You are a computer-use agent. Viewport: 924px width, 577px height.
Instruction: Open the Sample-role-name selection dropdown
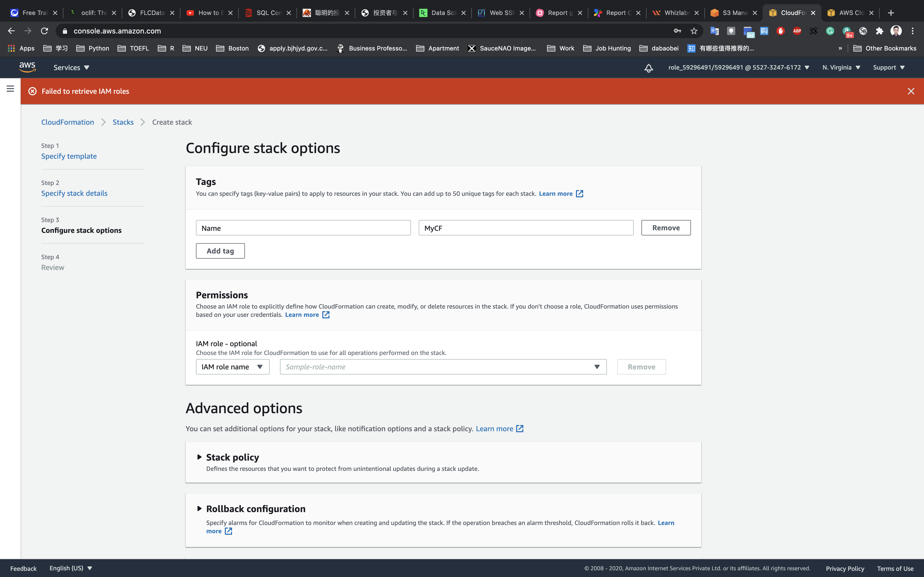443,367
